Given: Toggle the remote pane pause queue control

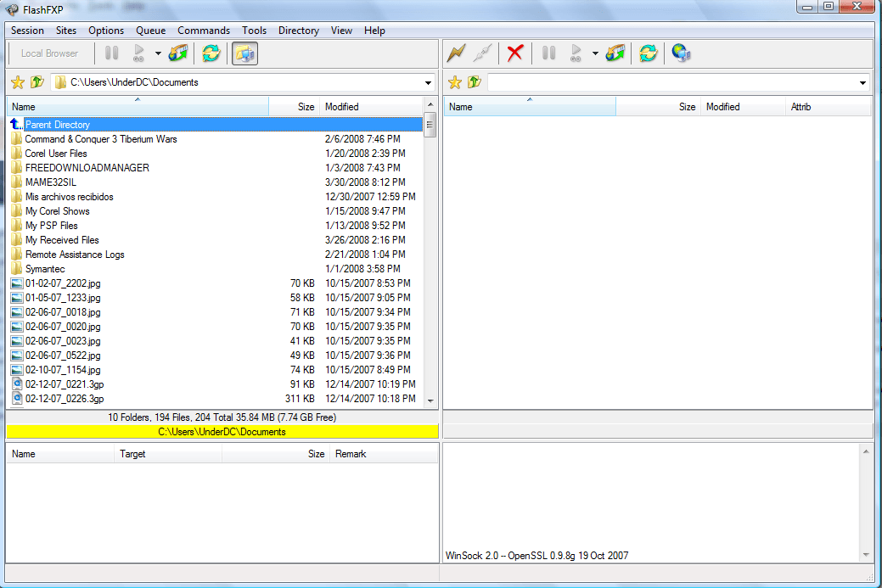Looking at the screenshot, I should 548,52.
